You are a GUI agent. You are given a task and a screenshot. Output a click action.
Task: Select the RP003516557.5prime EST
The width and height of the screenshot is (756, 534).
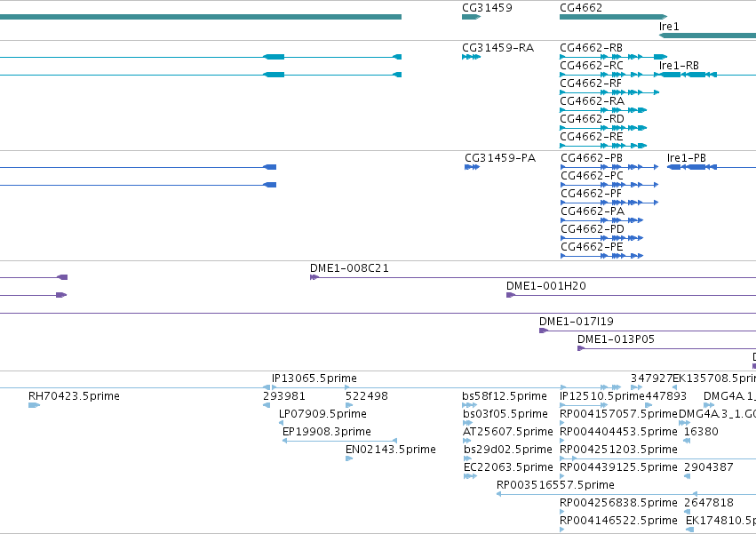pyautogui.click(x=555, y=485)
